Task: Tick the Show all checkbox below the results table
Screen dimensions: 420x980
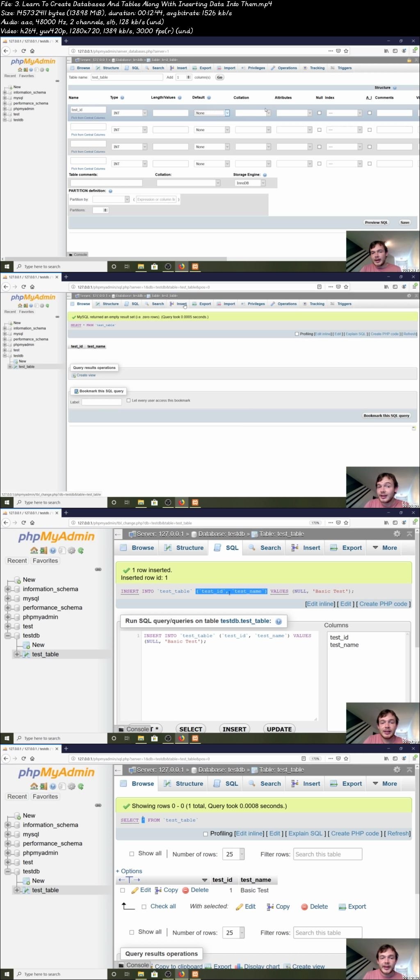Action: click(x=132, y=932)
